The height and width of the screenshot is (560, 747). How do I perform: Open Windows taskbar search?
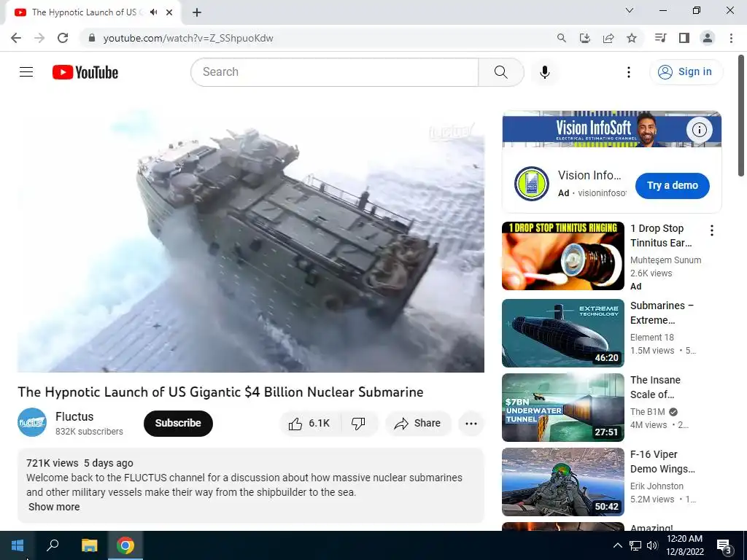tap(53, 545)
